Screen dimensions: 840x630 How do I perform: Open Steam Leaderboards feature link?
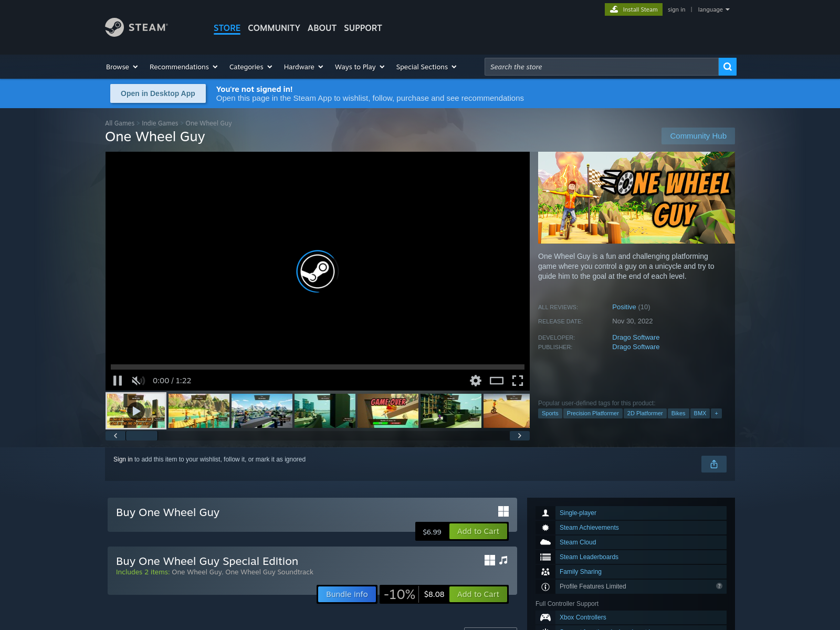[x=589, y=557]
